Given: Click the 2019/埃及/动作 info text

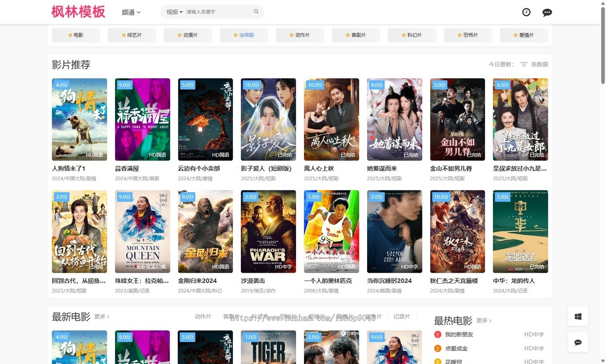Looking at the screenshot, I should (258, 291).
